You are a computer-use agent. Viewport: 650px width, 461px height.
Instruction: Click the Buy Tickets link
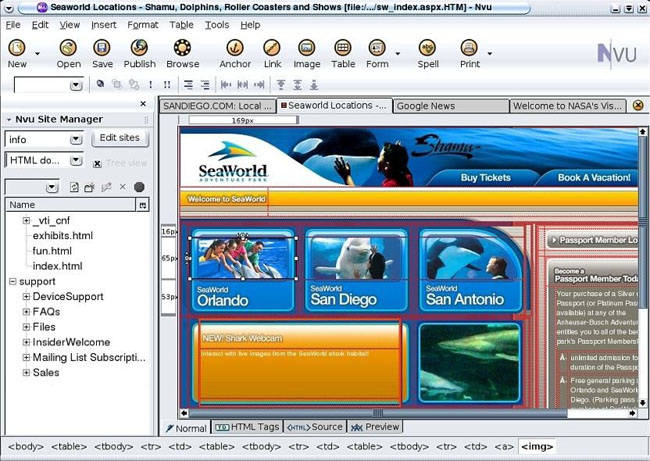(485, 177)
